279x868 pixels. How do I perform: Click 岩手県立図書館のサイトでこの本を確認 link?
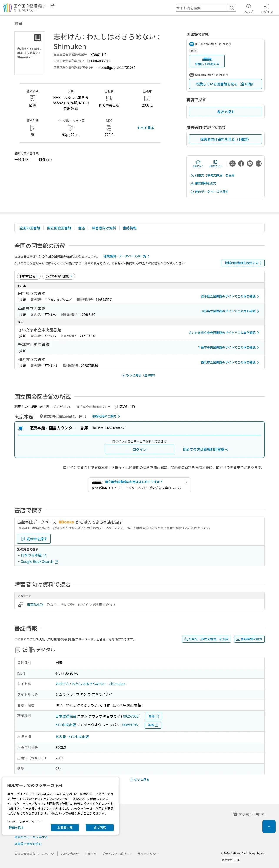230,296
